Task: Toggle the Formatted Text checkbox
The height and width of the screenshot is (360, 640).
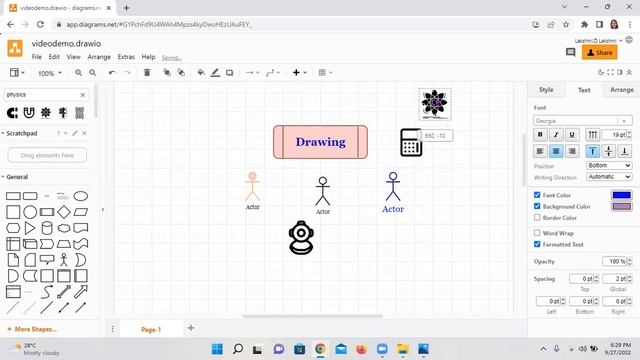Action: click(537, 244)
